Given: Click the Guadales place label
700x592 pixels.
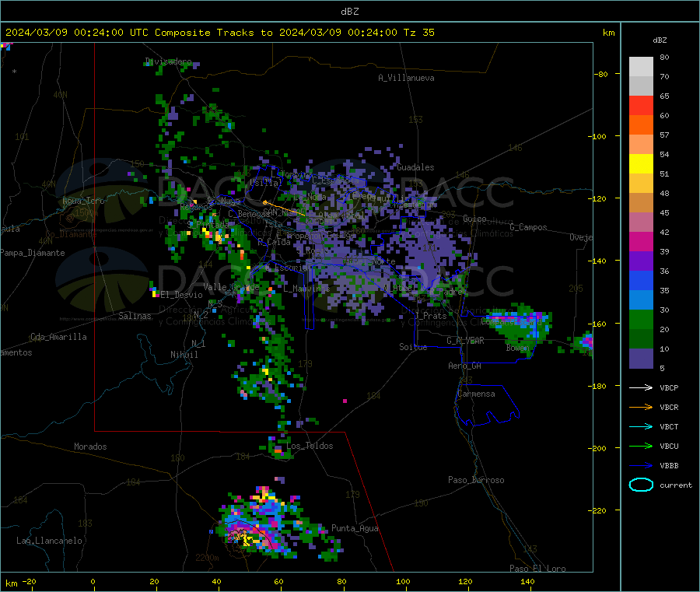Looking at the screenshot, I should pyautogui.click(x=415, y=167).
